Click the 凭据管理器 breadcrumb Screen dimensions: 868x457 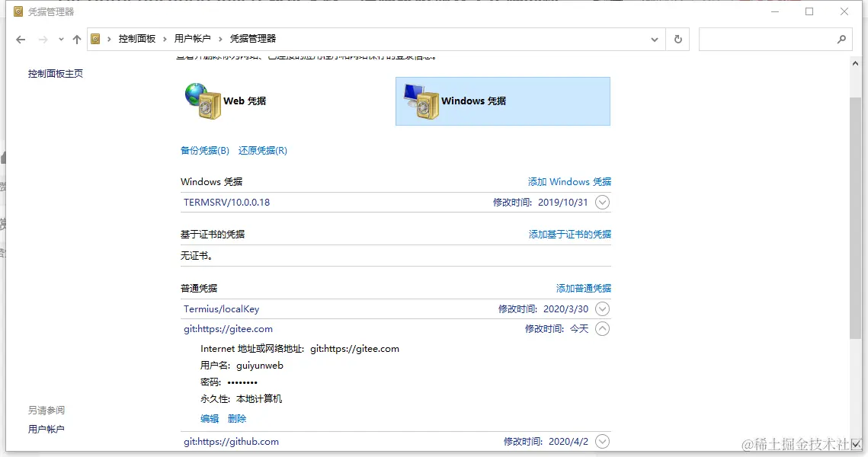(252, 39)
